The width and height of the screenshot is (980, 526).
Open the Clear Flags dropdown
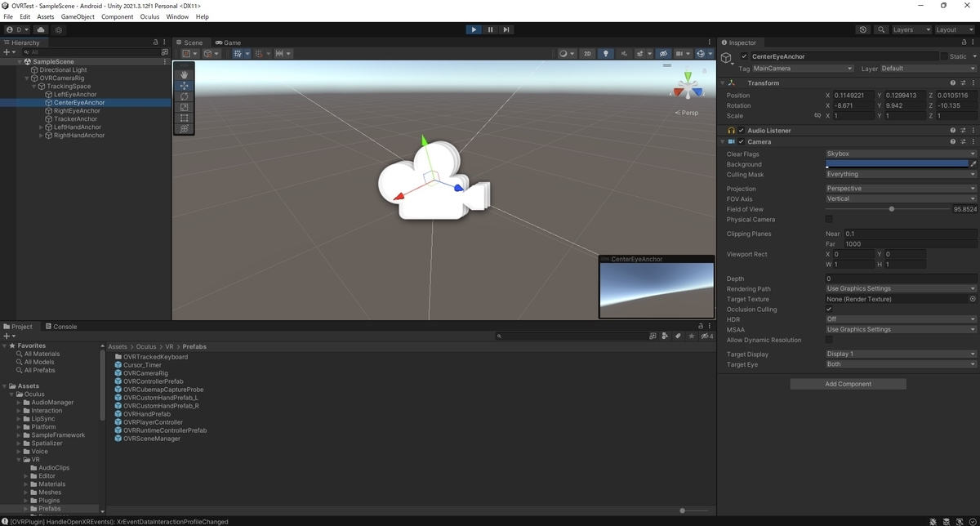898,152
